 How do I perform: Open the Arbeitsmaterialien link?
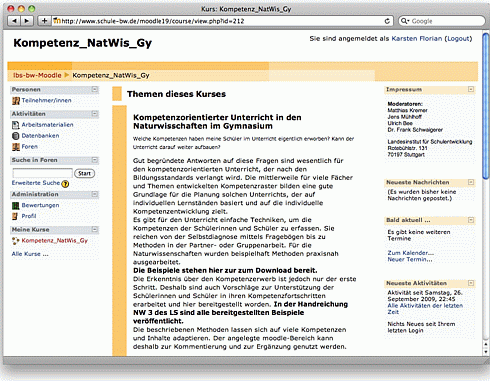tap(47, 125)
